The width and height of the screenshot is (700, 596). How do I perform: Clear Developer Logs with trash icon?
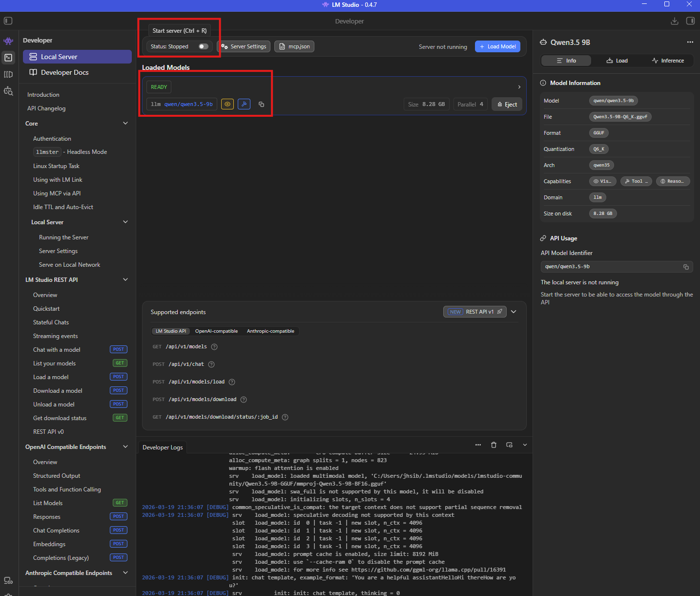494,445
